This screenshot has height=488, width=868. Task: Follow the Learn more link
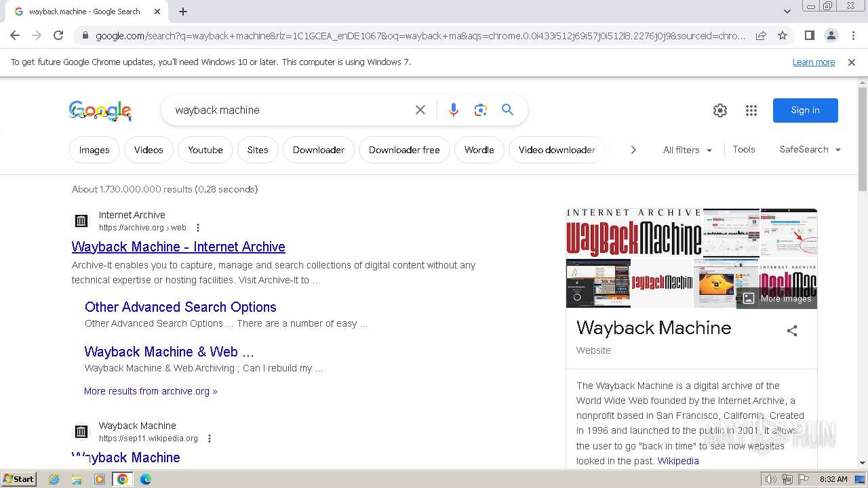(814, 62)
